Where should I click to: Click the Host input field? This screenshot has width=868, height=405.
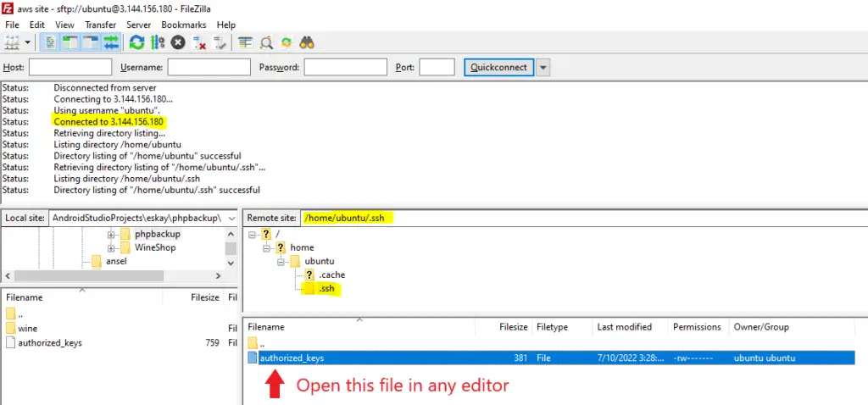click(70, 67)
